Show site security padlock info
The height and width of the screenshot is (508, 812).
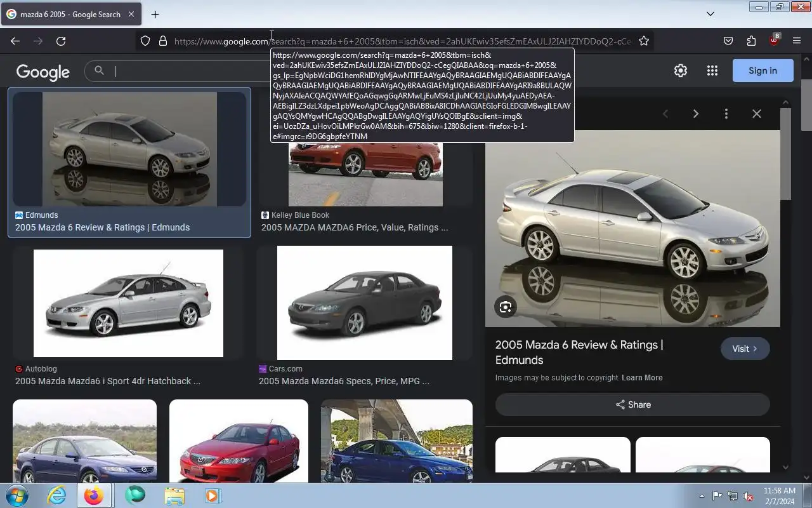[x=163, y=41]
